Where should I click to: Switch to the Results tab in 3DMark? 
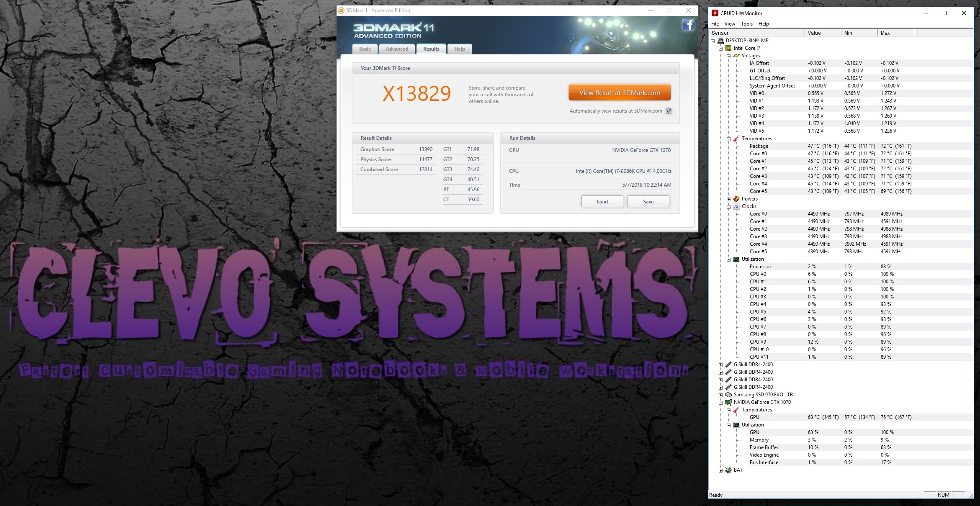[431, 49]
